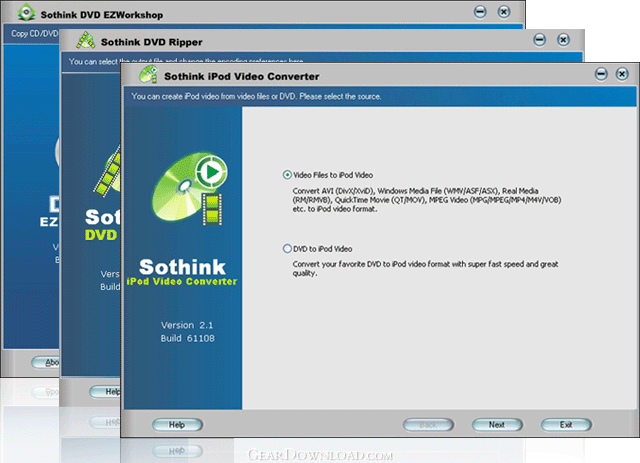This screenshot has width=640, height=463.
Task: Click the 'Sothink iPod Video Converter' window title
Action: [242, 76]
